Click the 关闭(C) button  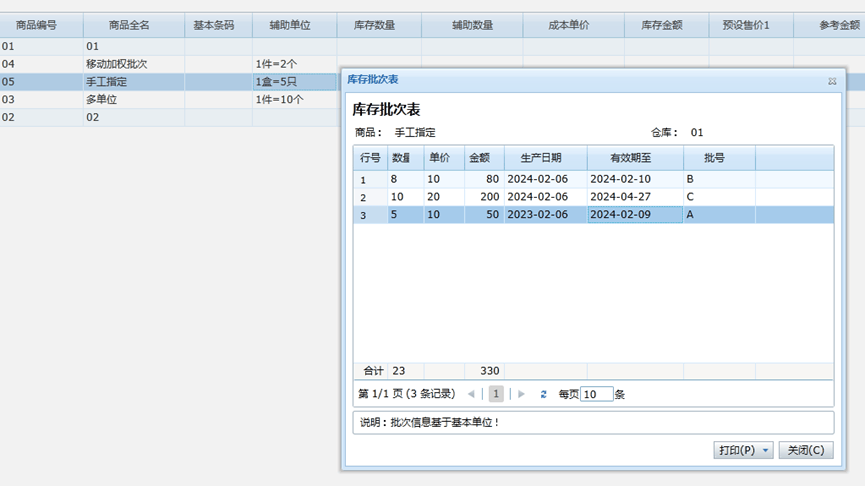[x=805, y=450]
